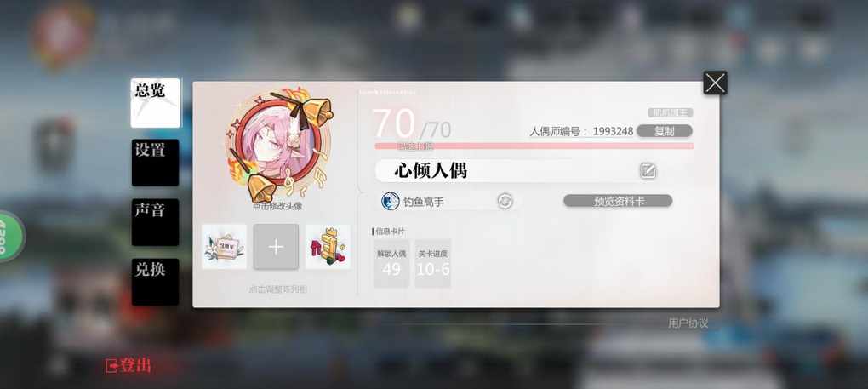The image size is (868, 389).
Task: Open the 总览 overview tab
Action: click(x=156, y=103)
